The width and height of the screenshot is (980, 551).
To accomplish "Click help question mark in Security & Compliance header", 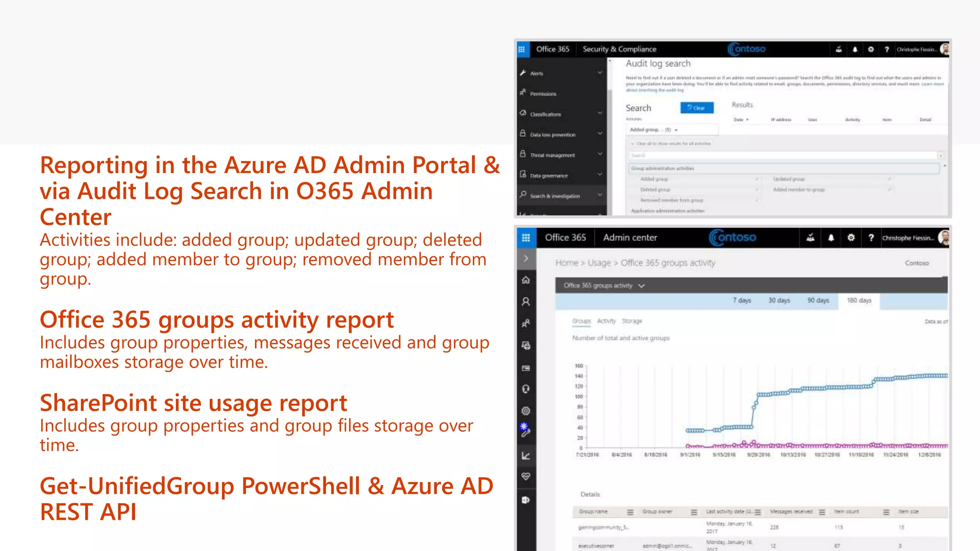I will [x=887, y=49].
